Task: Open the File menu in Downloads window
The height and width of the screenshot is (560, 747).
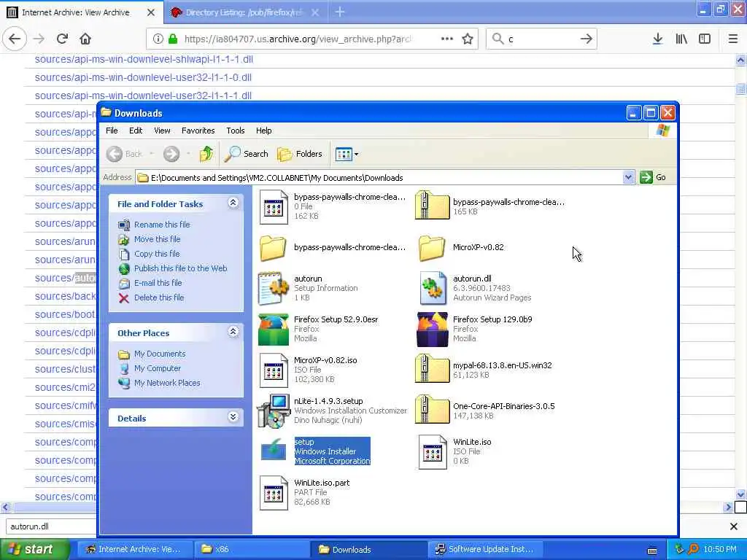Action: pos(112,131)
